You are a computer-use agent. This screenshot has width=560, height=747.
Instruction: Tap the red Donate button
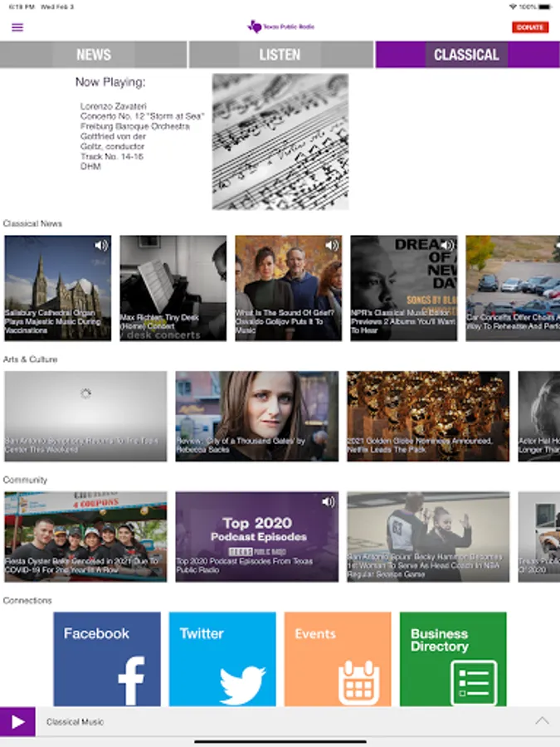tap(530, 27)
